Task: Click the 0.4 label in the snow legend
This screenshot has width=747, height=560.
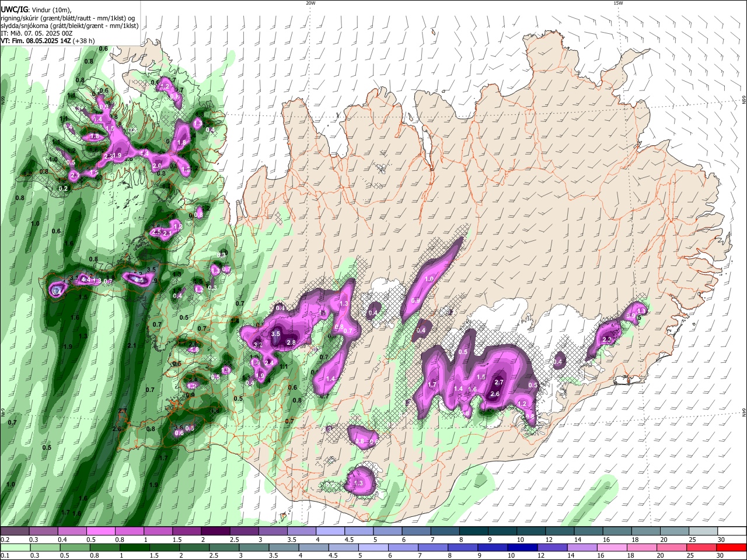Action: tap(62, 540)
